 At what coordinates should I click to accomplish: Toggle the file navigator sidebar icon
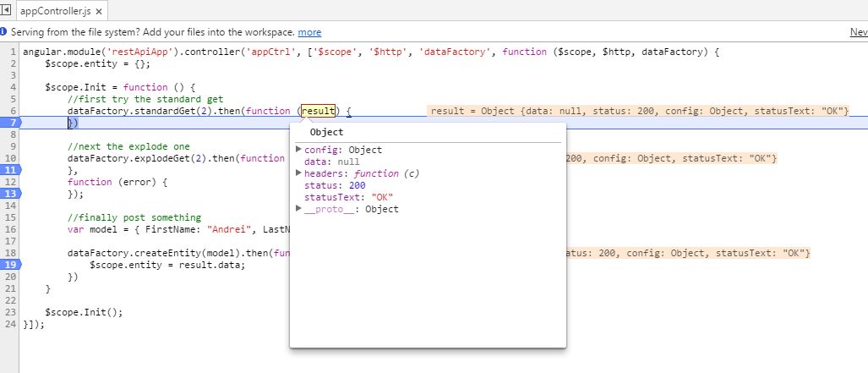point(7,12)
